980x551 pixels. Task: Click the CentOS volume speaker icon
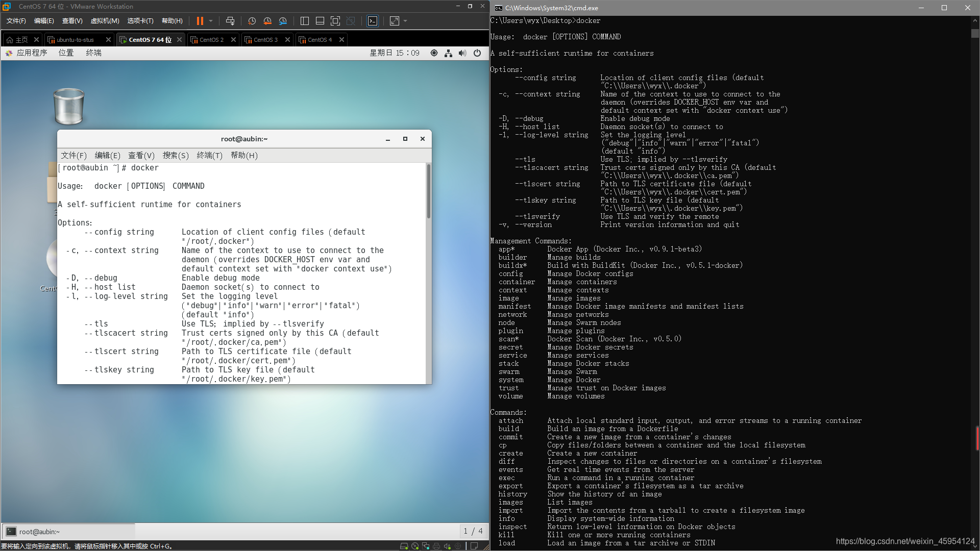(462, 53)
